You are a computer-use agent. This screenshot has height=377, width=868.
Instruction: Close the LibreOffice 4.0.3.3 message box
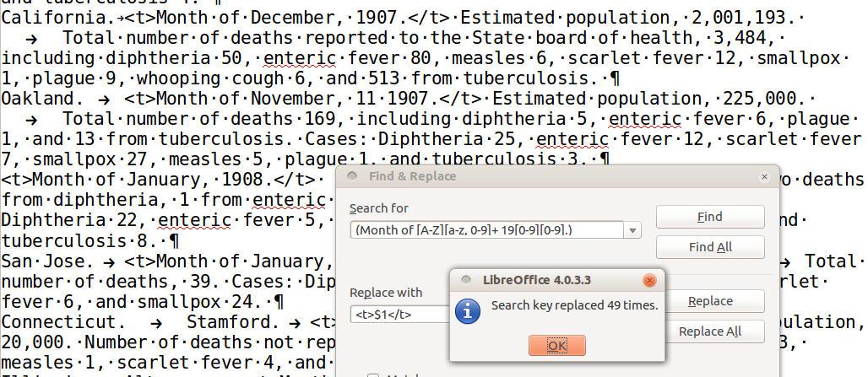649,280
